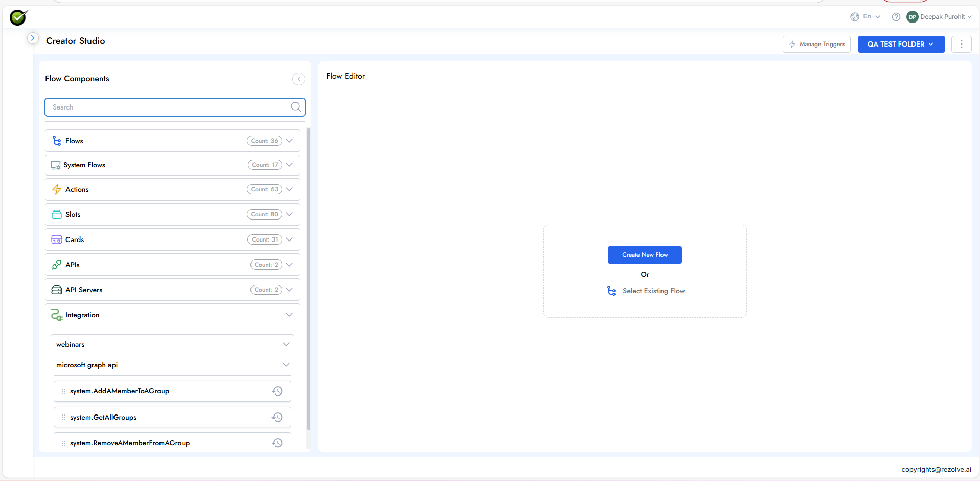Open history for system.GetAllGroups
Viewport: 980px width, 481px height.
point(277,418)
